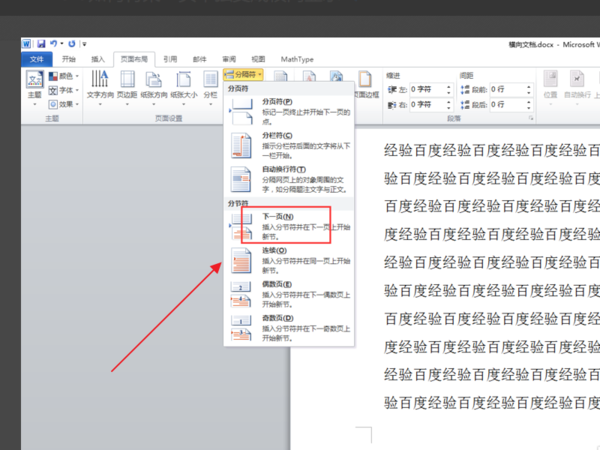Open the 文件 (File) tab

click(x=37, y=59)
